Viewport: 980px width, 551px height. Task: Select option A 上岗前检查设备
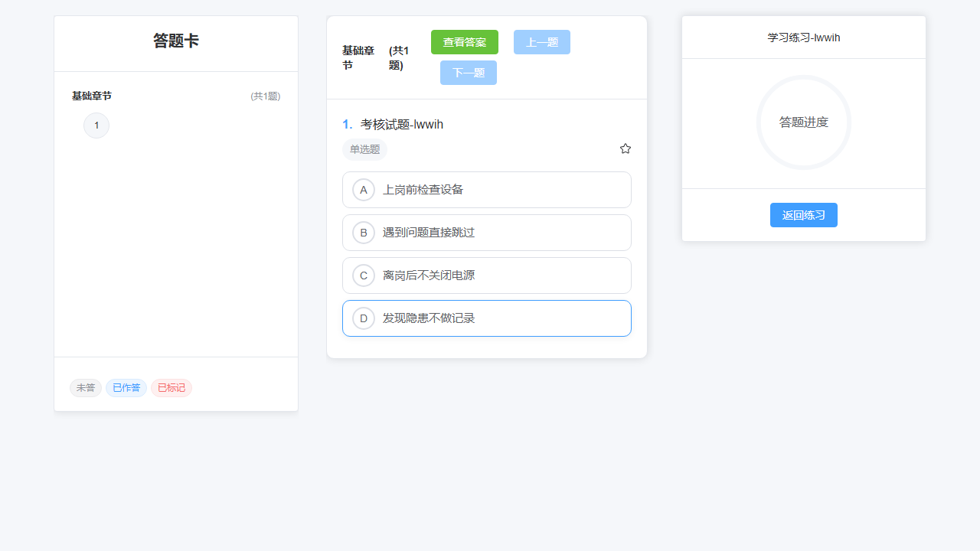487,190
